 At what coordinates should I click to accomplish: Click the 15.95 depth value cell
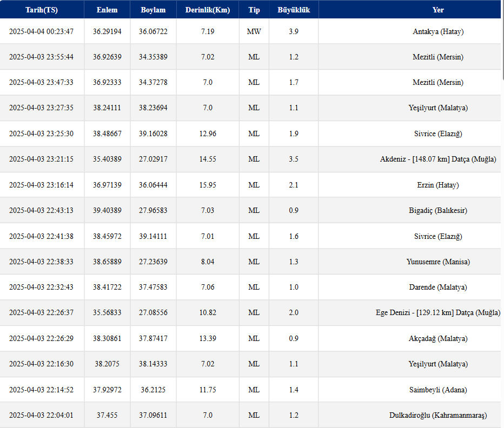(x=208, y=185)
